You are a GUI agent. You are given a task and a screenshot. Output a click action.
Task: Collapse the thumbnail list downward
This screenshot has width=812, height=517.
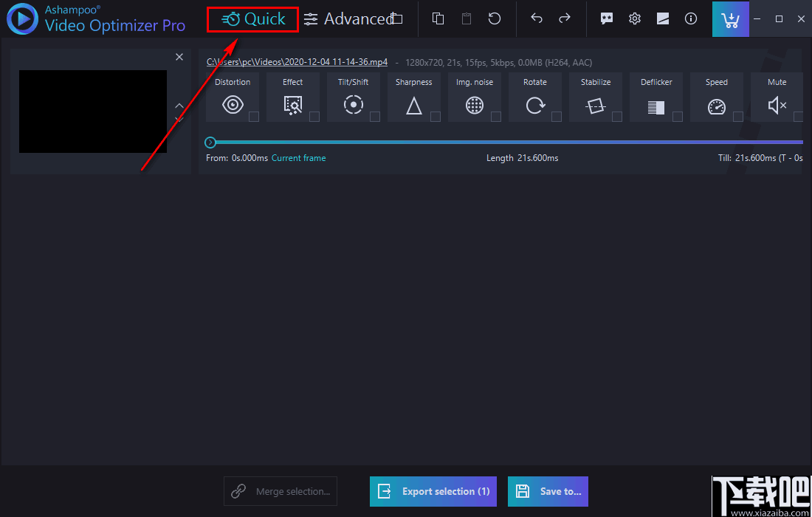point(179,118)
